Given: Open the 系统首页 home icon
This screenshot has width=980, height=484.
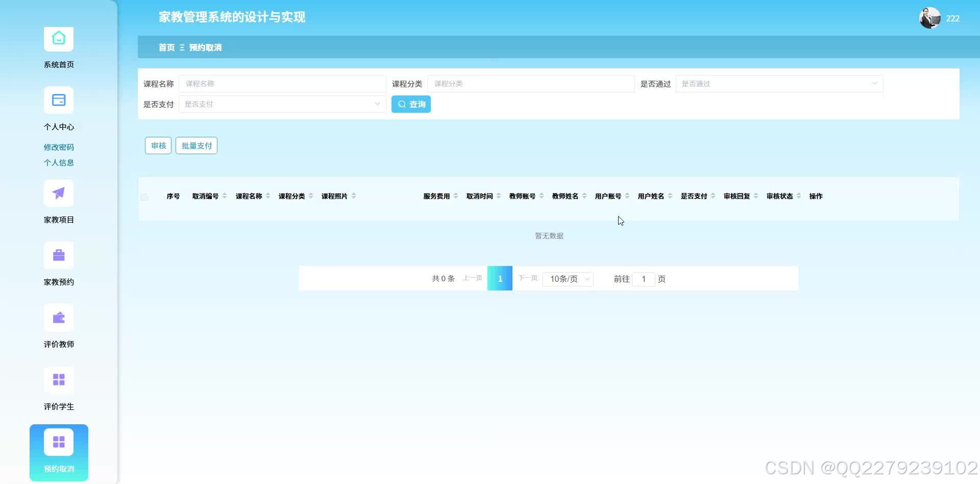Looking at the screenshot, I should pos(59,39).
